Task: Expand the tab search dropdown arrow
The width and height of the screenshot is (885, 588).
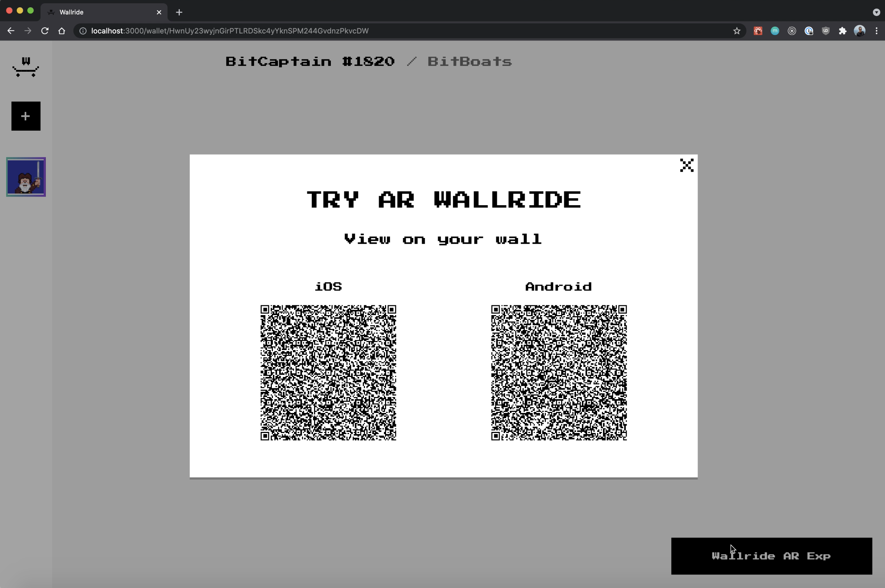Action: pos(876,12)
